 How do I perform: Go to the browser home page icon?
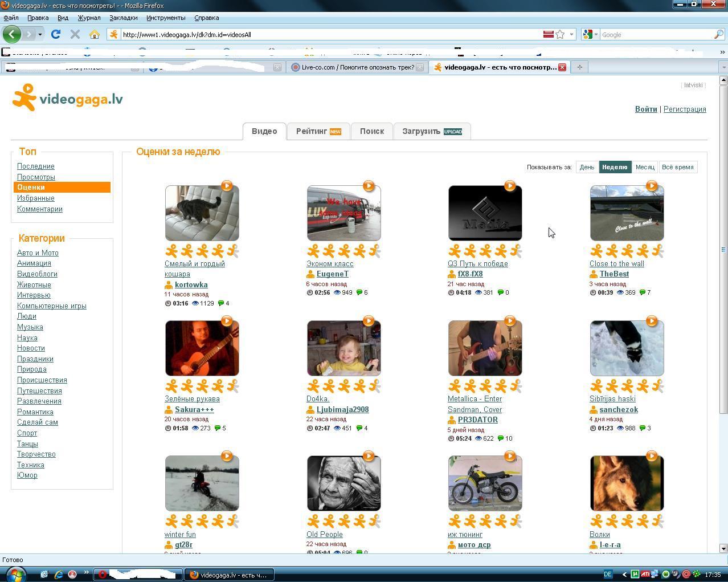point(95,34)
